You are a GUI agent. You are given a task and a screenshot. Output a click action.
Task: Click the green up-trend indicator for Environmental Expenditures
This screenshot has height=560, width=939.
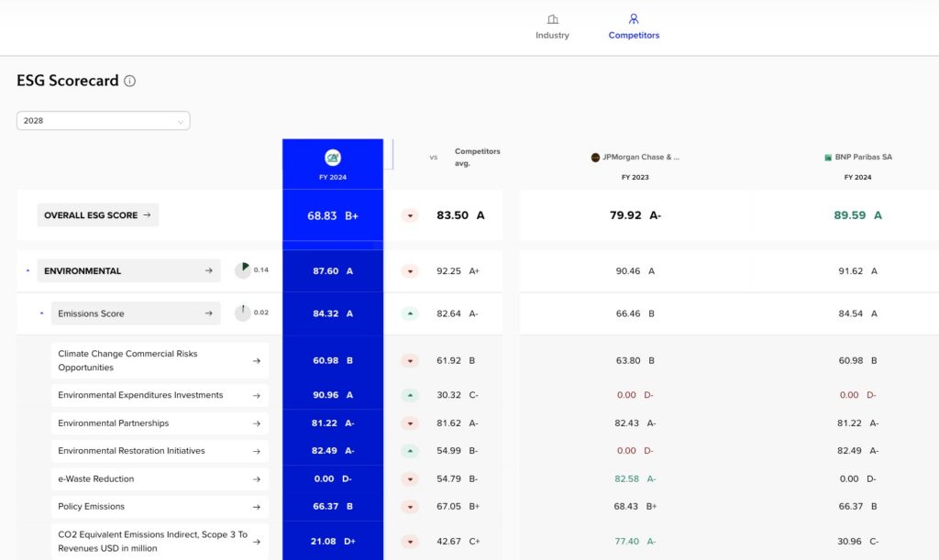pyautogui.click(x=410, y=396)
